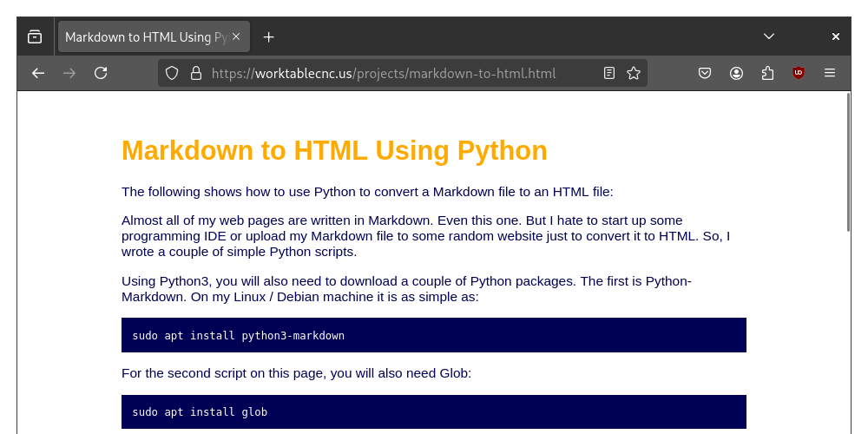Click code line sudo apt install python3-markdown
The image size is (868, 434).
(238, 335)
